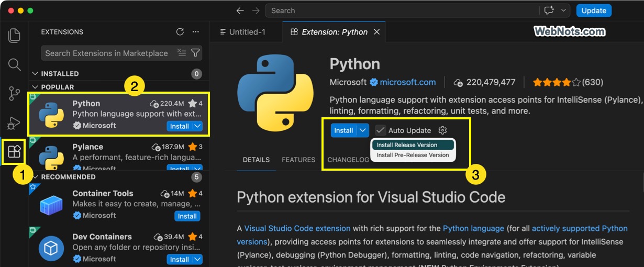Install the Dev Containers extension
The image size is (644, 267).
coord(179,259)
